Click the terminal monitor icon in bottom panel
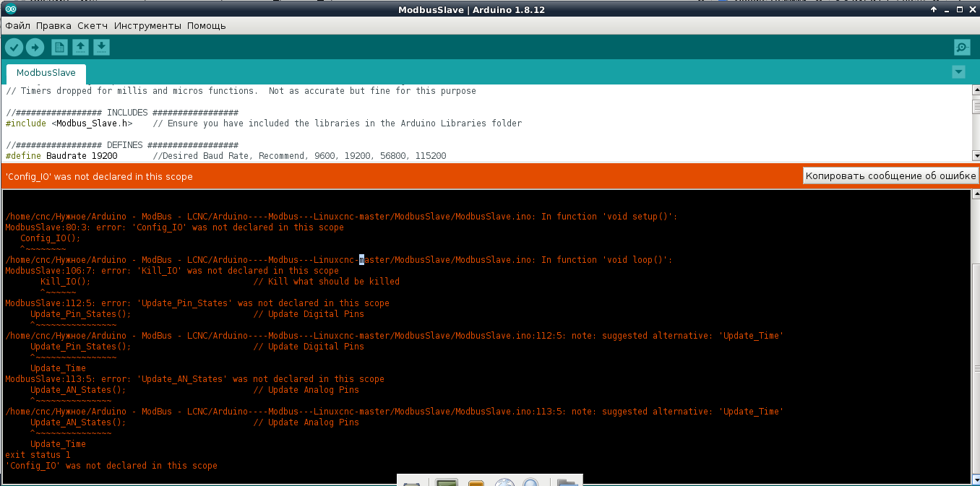Screen dimensions: 980x486 447,482
